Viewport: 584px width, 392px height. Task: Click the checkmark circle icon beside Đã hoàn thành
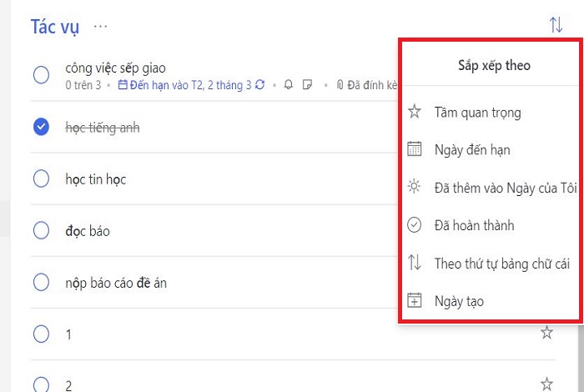tap(414, 225)
